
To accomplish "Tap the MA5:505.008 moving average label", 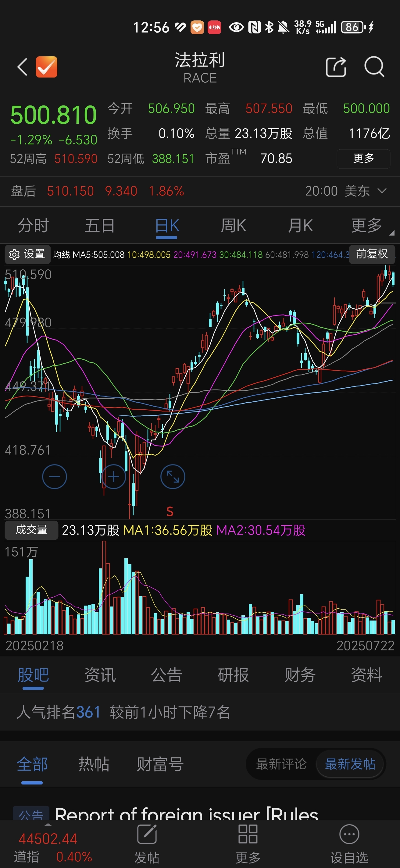I will 98,255.
